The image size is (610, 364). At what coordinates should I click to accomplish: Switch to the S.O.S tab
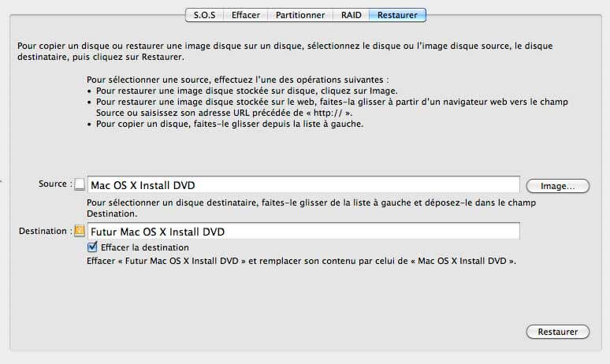204,15
